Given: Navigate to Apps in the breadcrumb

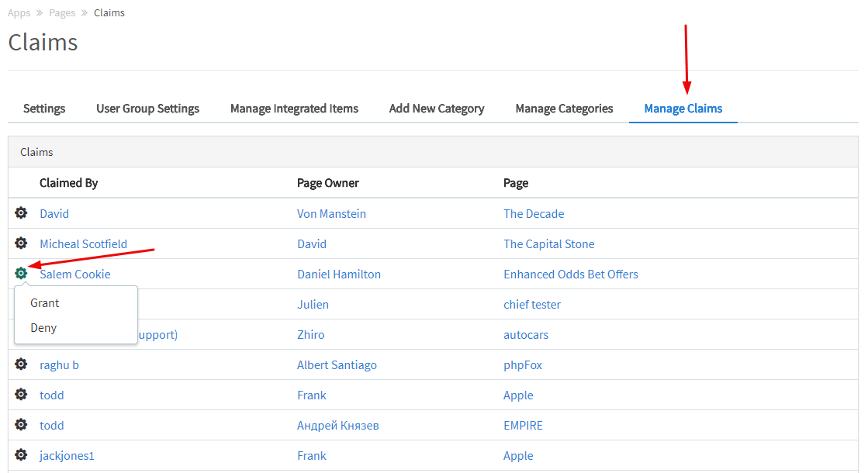Looking at the screenshot, I should pyautogui.click(x=19, y=13).
